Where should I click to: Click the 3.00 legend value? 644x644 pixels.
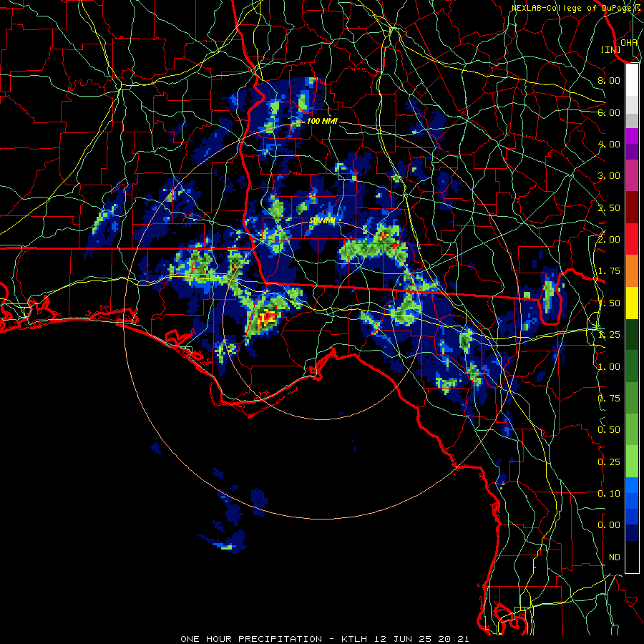pyautogui.click(x=609, y=176)
